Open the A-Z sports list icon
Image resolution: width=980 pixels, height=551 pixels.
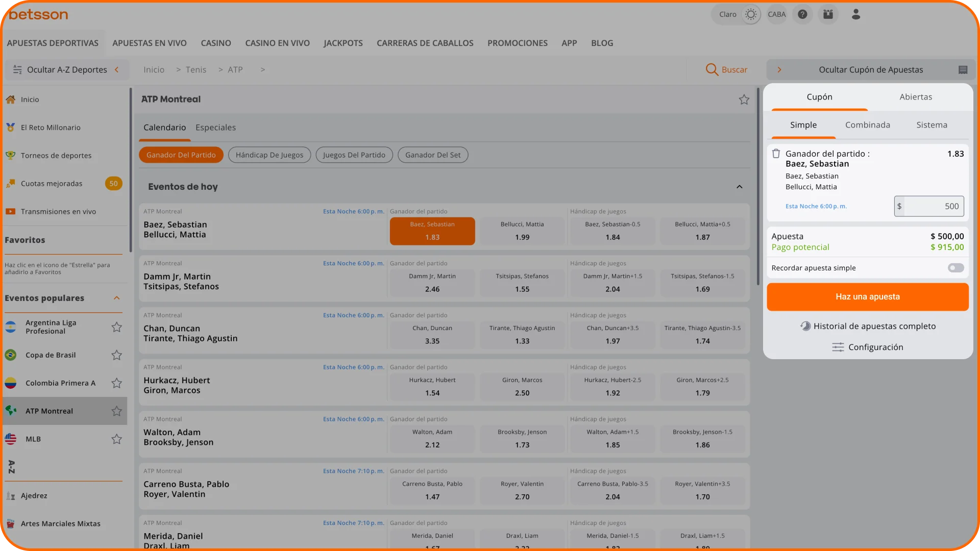[11, 467]
